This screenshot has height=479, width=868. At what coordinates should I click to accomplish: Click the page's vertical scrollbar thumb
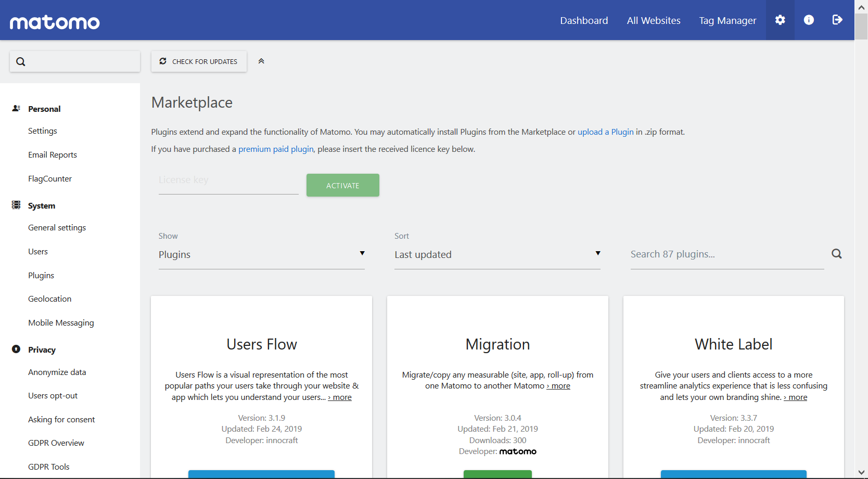pos(861,26)
